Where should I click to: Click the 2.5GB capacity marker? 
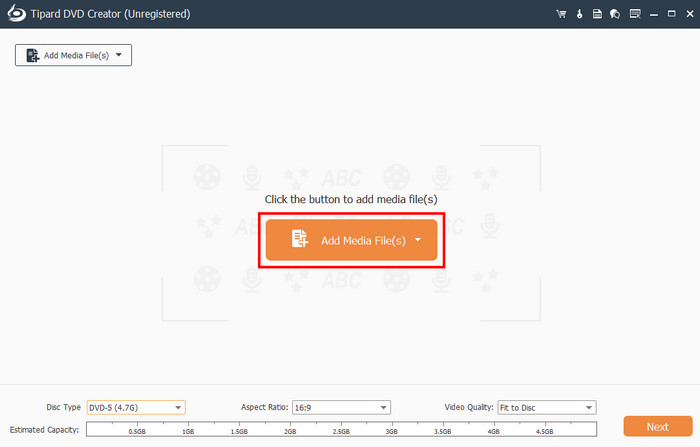coord(341,431)
